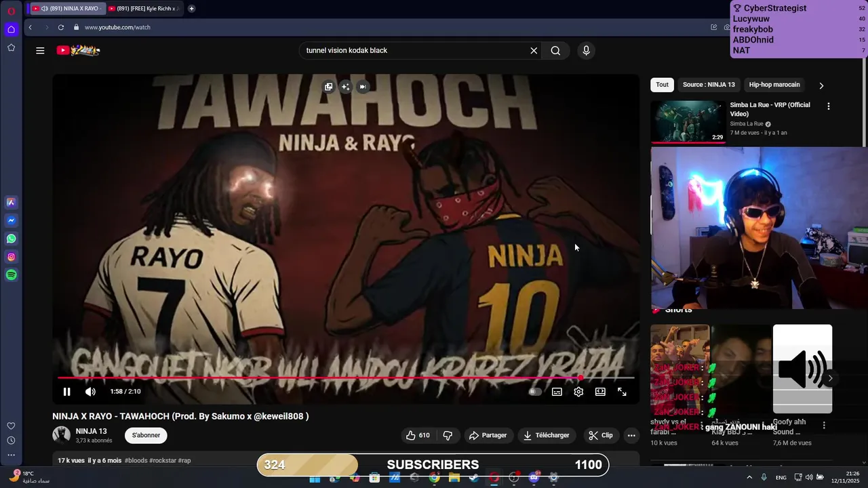Go to the YouTube home logo
The width and height of the screenshot is (868, 488).
coord(78,50)
